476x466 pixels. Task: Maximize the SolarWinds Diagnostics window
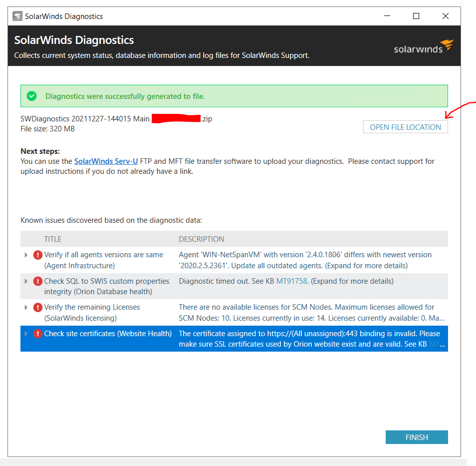[x=416, y=16]
